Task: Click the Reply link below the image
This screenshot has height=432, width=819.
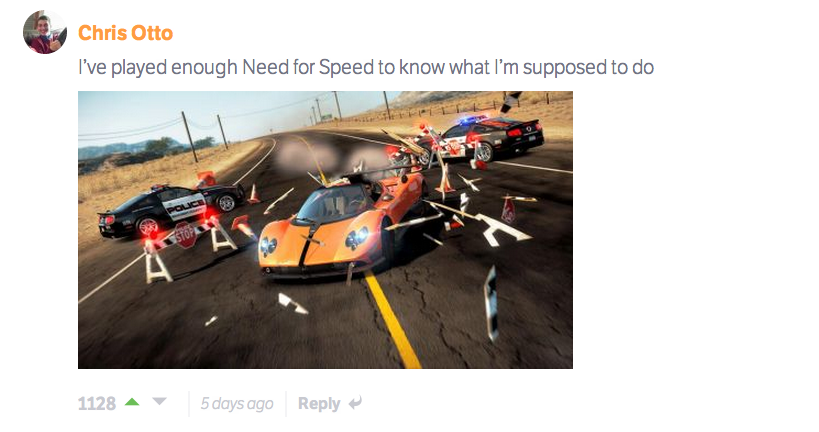Action: [319, 403]
